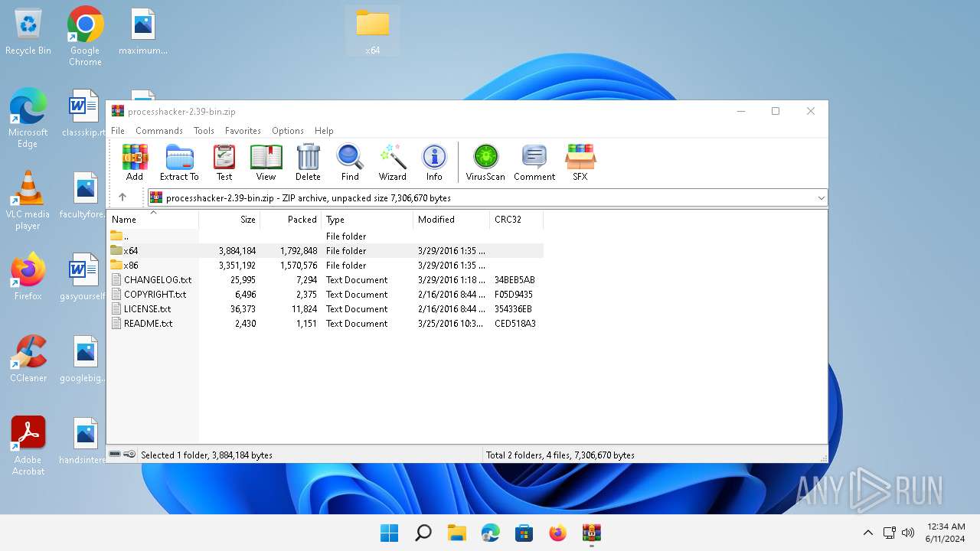Go up one folder arrow
This screenshot has height=551, width=980.
pos(122,197)
